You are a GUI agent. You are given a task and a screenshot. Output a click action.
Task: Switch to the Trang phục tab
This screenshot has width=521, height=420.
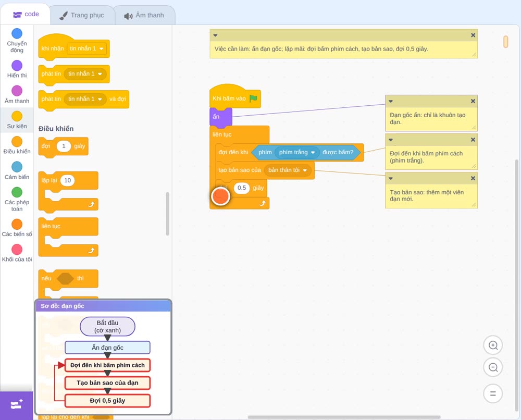tap(82, 15)
